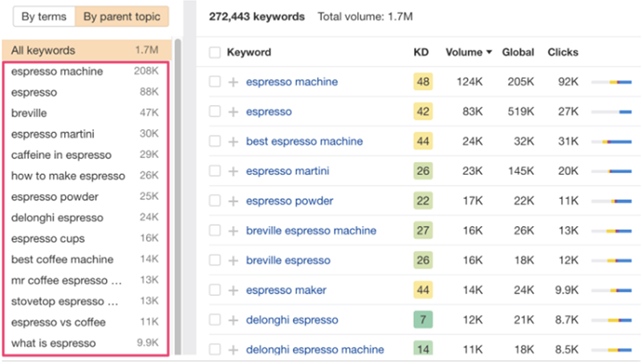Open the delonghi espresso machine keyword link
Screen dimensions: 642x364
[x=315, y=350]
